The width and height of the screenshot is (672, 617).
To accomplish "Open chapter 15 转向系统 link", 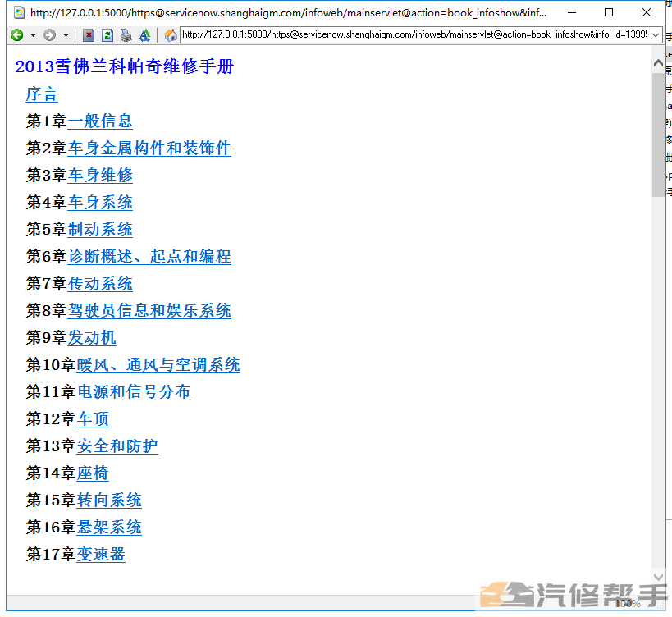I will point(109,500).
